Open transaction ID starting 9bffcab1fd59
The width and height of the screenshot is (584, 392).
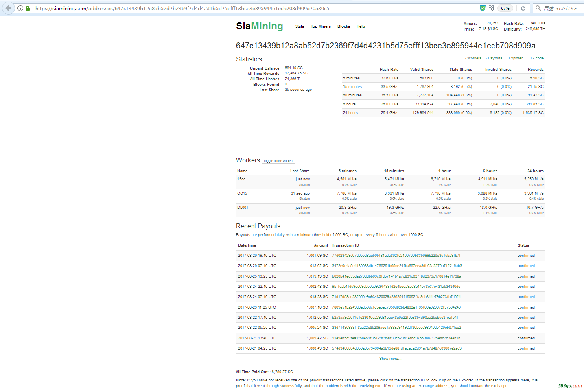pyautogui.click(x=396, y=287)
